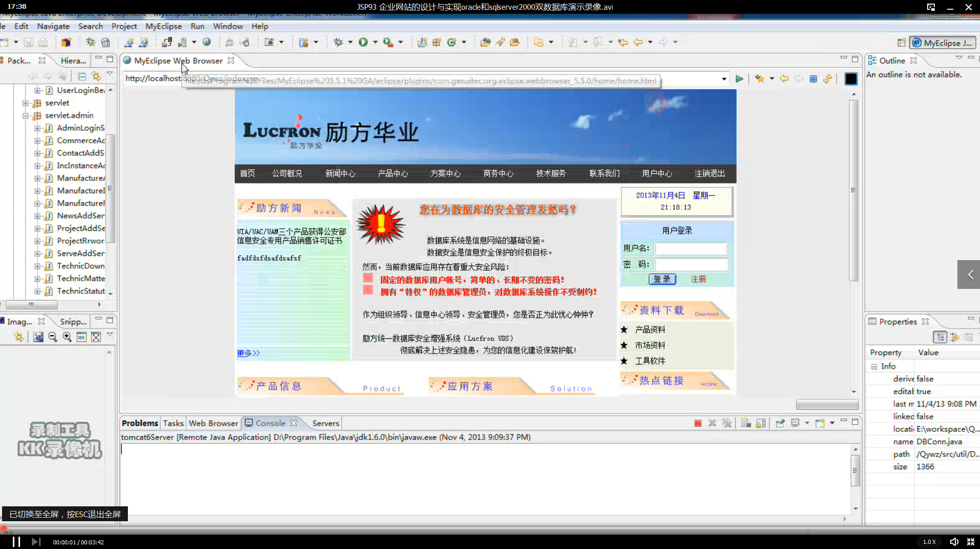The width and height of the screenshot is (980, 549).
Task: Open the Window menu
Action: [x=228, y=26]
